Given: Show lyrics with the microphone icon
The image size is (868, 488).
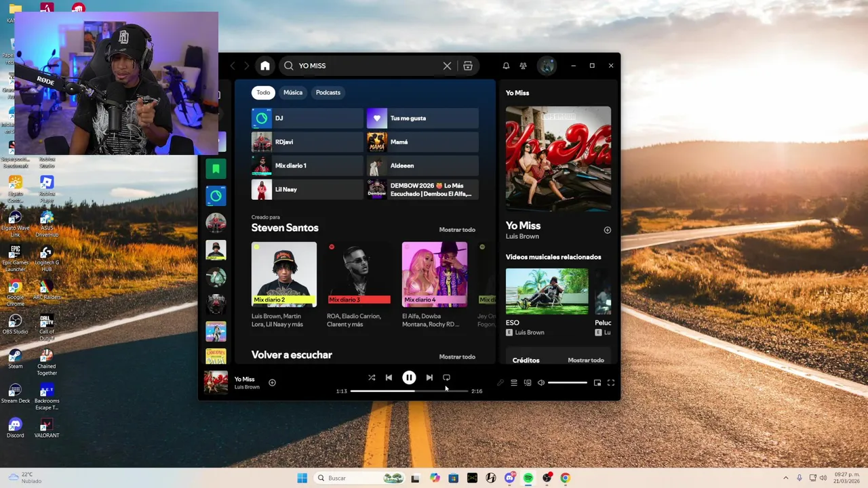Looking at the screenshot, I should (x=500, y=383).
